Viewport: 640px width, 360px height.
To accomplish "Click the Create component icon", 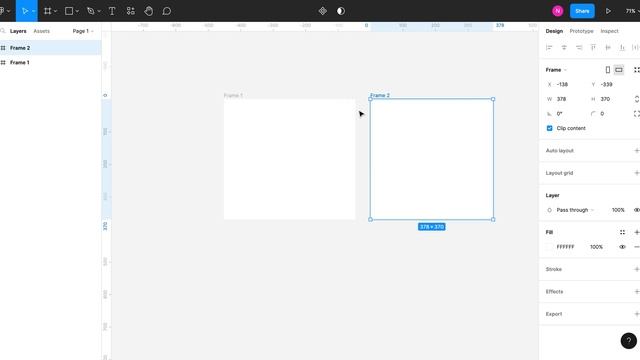I will click(322, 11).
